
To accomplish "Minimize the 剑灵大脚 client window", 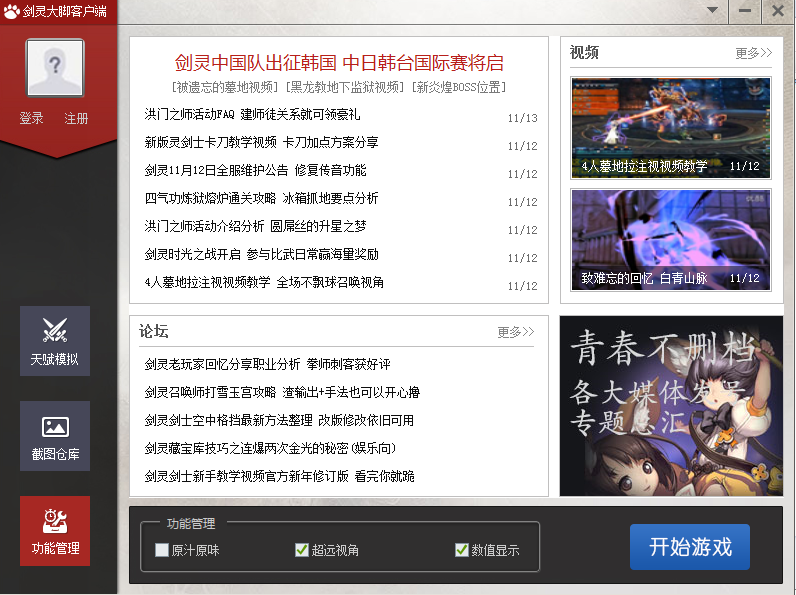I will coord(744,10).
